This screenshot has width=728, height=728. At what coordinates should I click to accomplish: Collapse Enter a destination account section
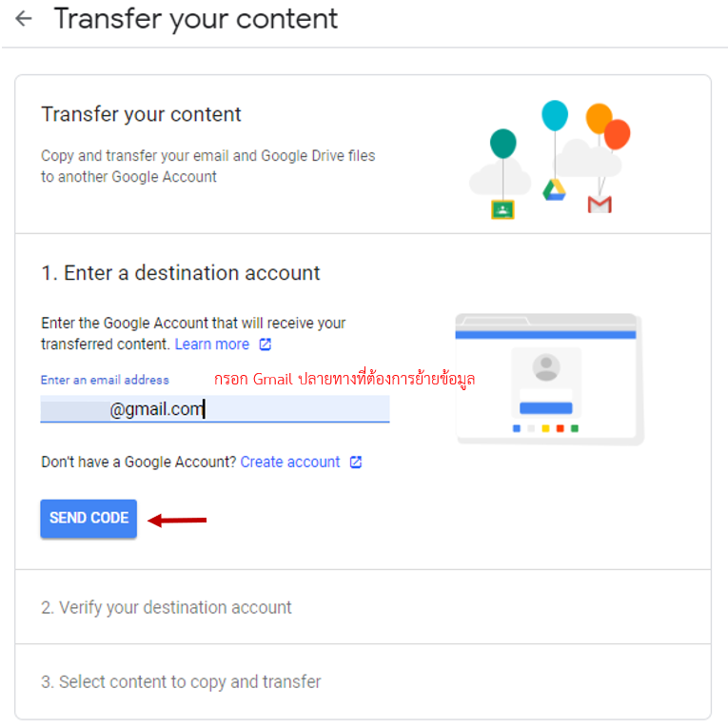(181, 273)
